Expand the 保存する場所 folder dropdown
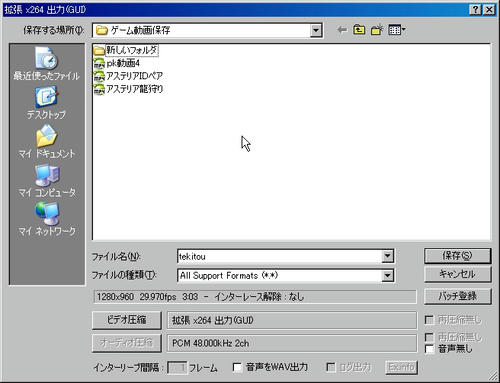 pos(315,31)
